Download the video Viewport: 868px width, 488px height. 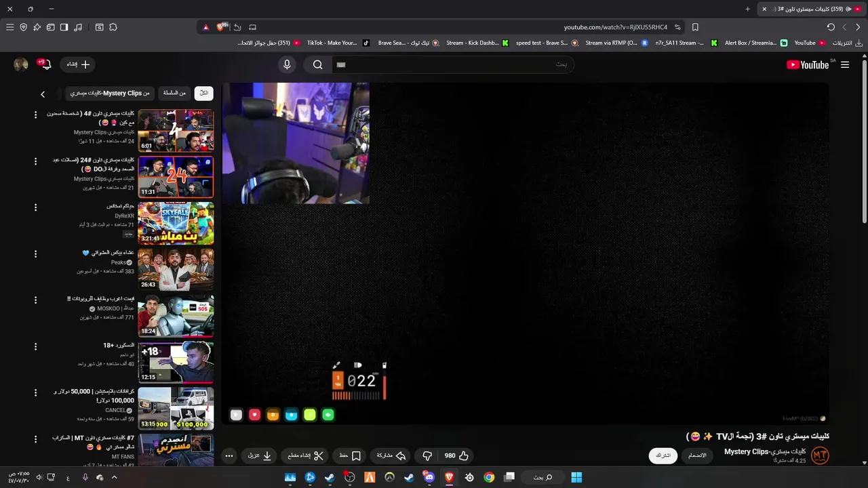click(x=260, y=455)
